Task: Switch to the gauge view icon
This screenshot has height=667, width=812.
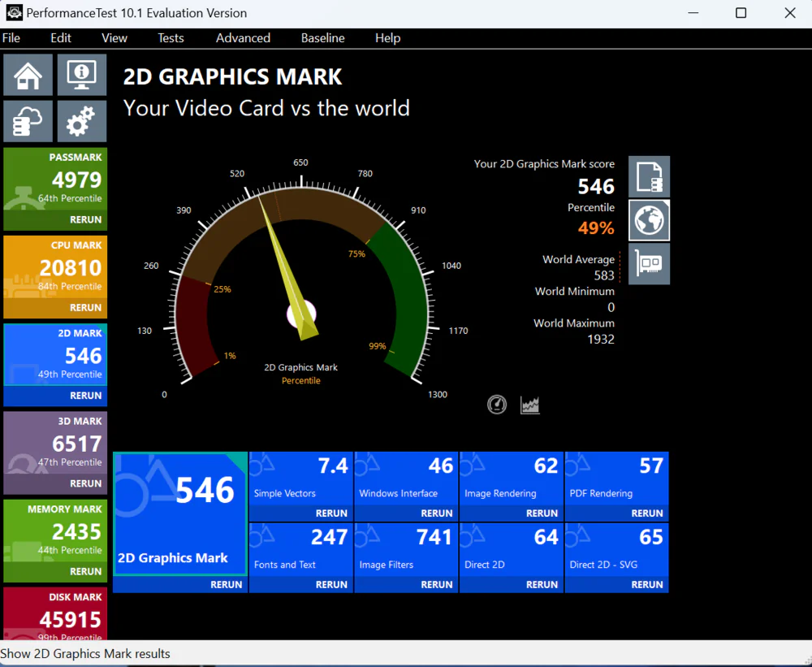Action: 497,405
